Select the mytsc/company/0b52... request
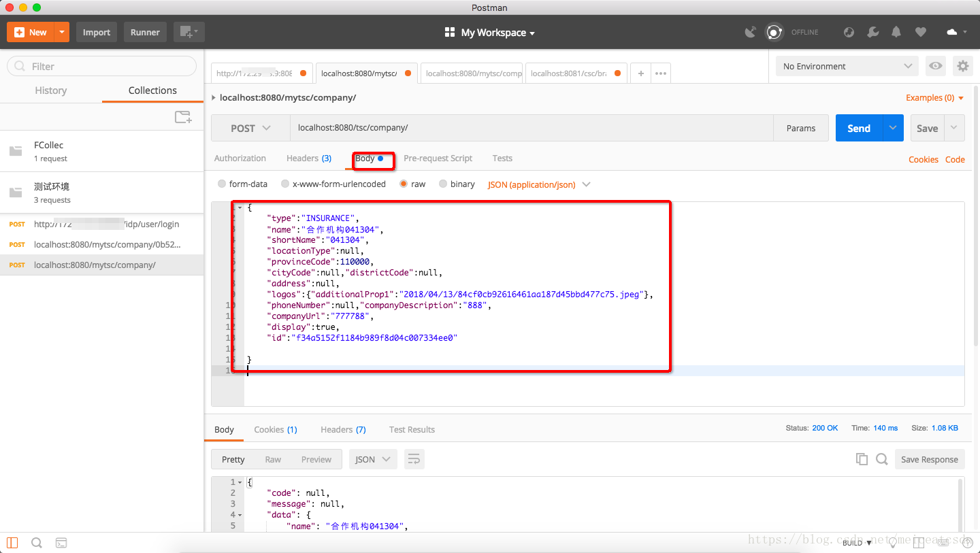 tap(102, 244)
